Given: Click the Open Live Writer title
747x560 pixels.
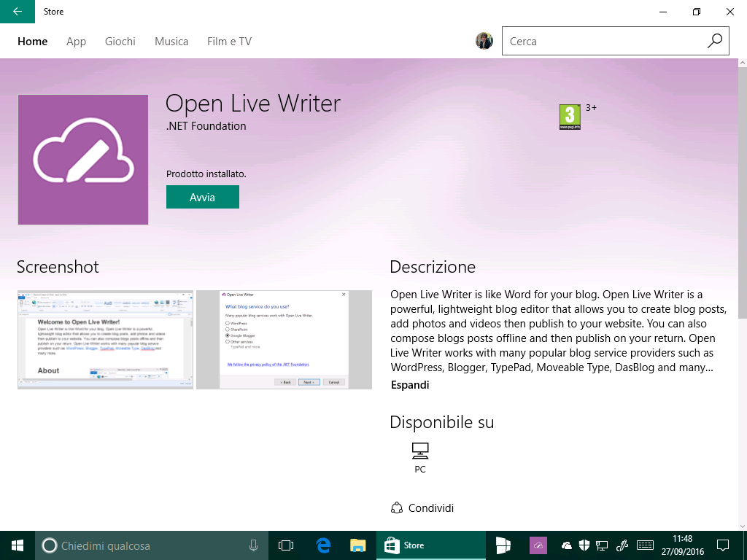Looking at the screenshot, I should (253, 104).
